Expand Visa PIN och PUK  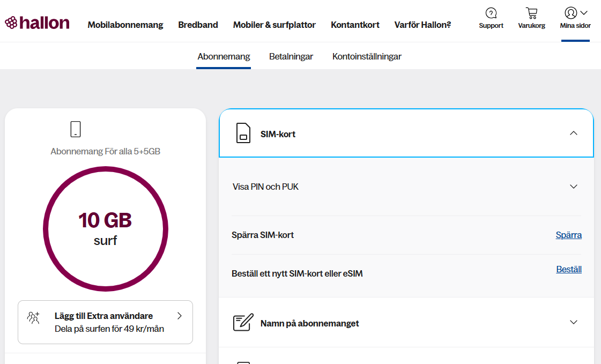[573, 187]
